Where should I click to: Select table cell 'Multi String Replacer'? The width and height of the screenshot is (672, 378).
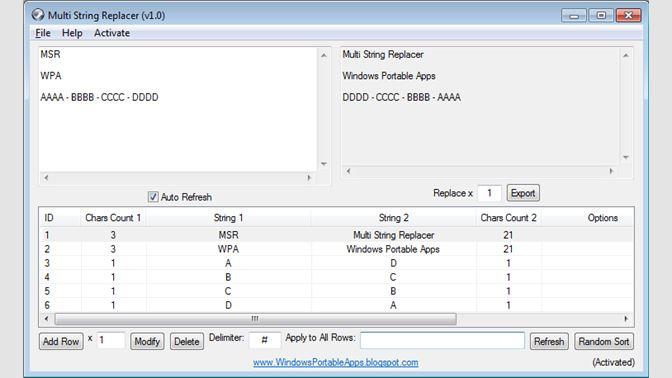(393, 235)
